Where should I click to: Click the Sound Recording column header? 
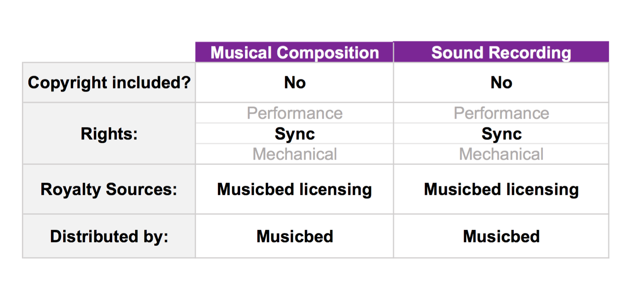tap(501, 52)
